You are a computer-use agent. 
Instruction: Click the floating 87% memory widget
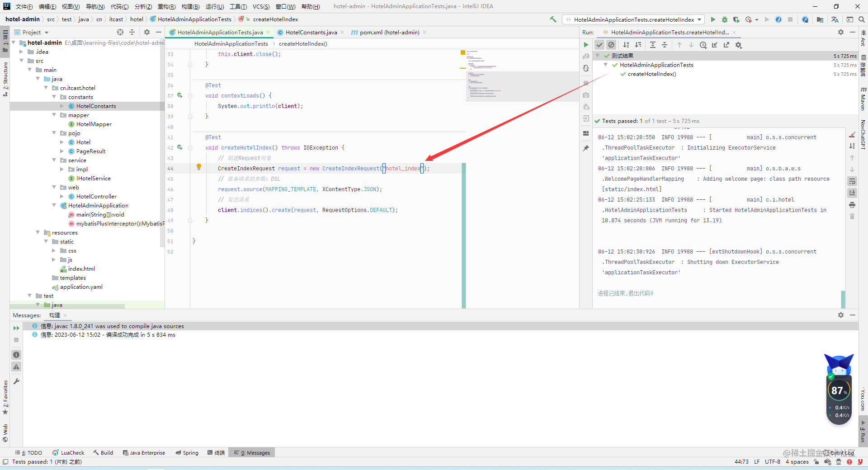pos(839,390)
